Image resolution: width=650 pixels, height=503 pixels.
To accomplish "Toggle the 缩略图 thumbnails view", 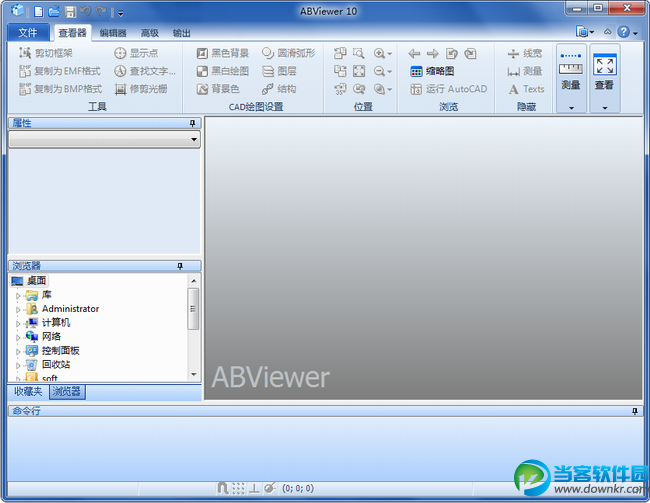I will coord(432,71).
